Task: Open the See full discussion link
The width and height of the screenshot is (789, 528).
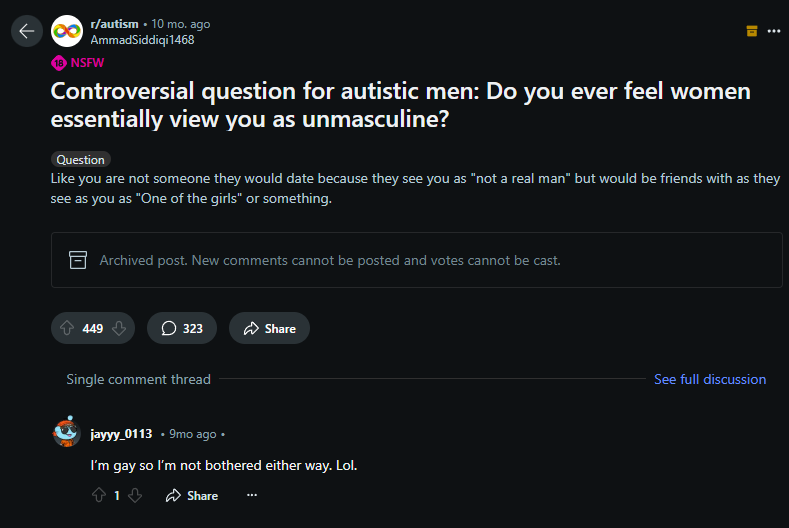Action: 710,379
